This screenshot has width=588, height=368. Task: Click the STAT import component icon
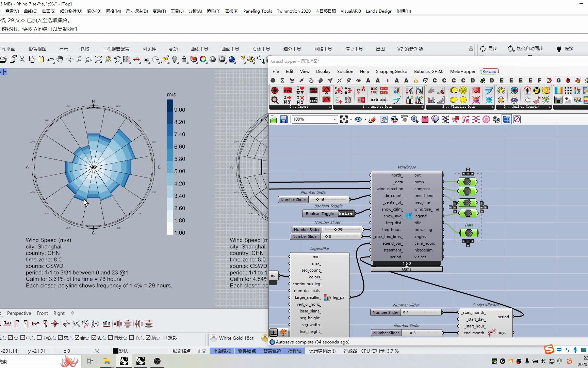(x=313, y=100)
